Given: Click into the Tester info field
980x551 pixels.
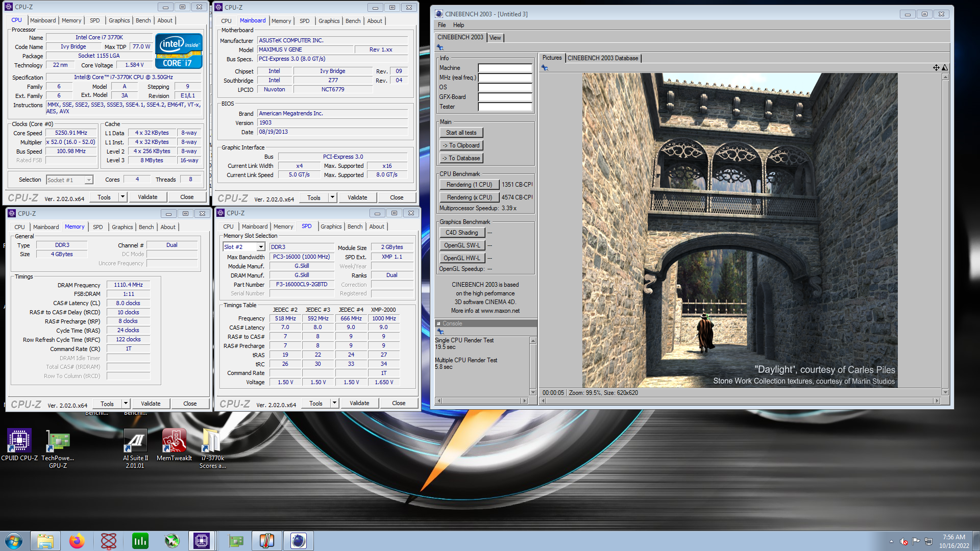Looking at the screenshot, I should 505,107.
